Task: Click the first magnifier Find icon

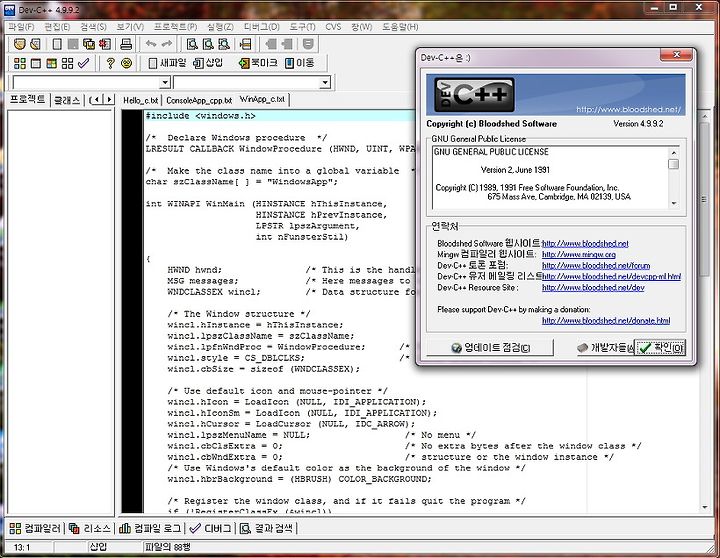Action: [192, 44]
